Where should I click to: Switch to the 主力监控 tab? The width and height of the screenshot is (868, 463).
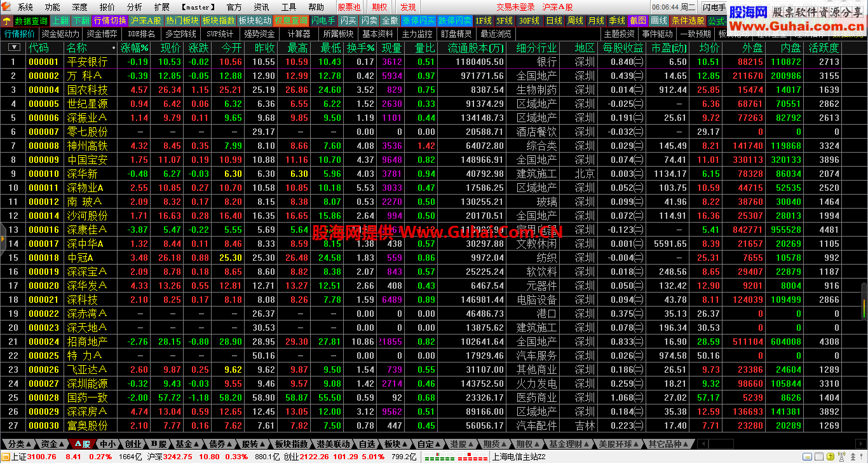[x=417, y=34]
